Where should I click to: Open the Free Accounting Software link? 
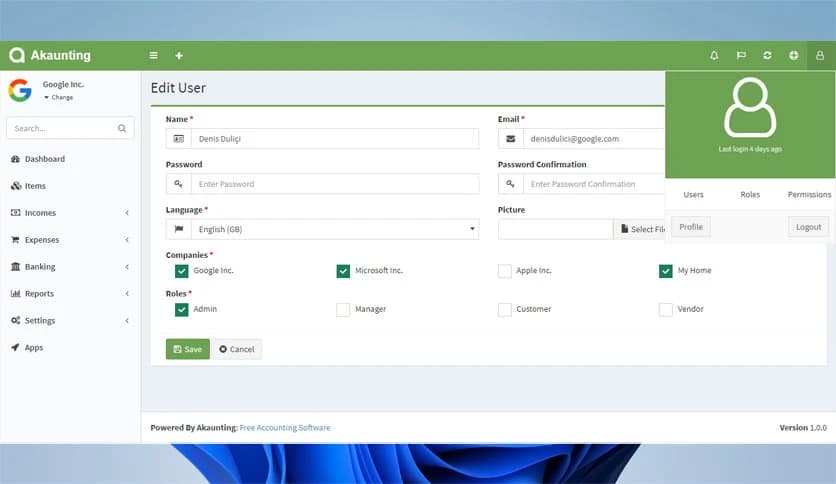pos(285,427)
